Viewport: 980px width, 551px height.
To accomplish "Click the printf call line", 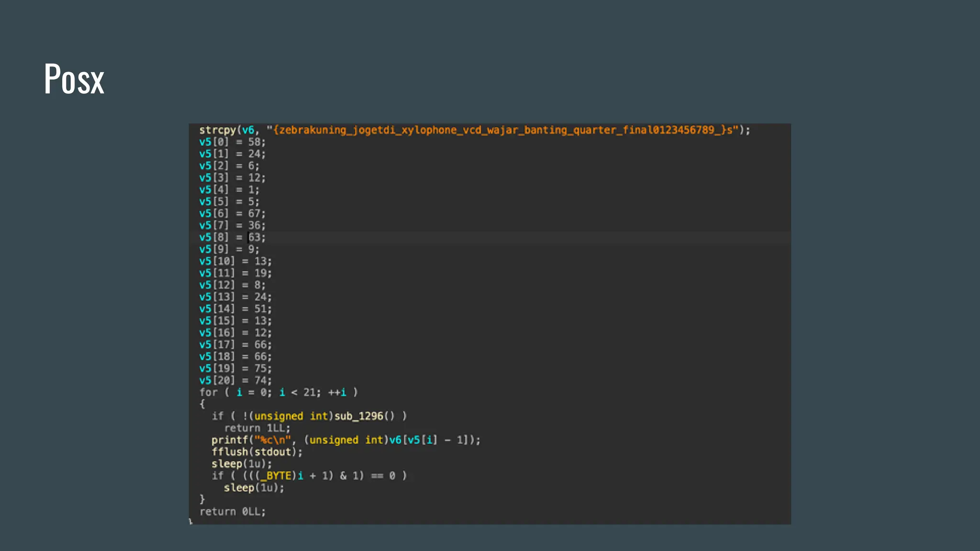I will click(x=345, y=440).
